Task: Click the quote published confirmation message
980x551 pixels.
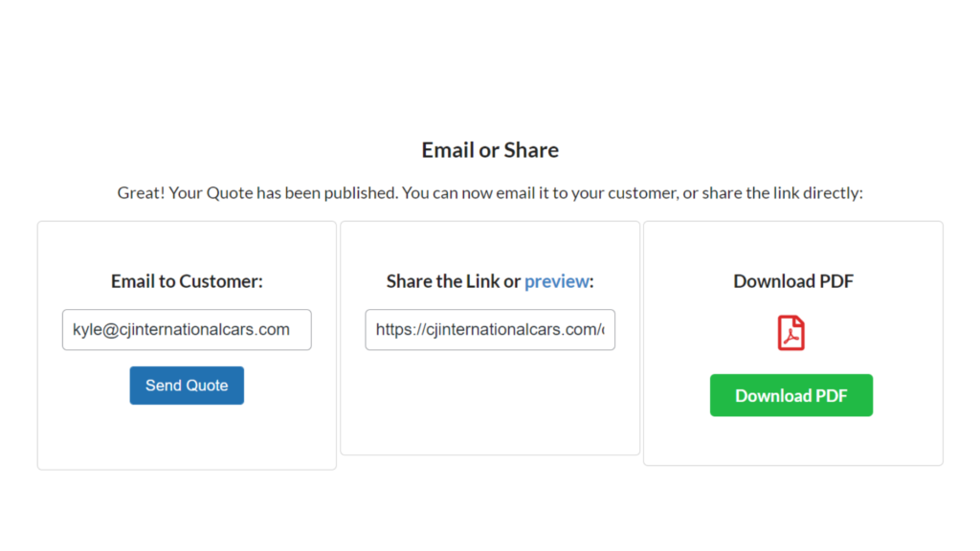Action: point(490,193)
